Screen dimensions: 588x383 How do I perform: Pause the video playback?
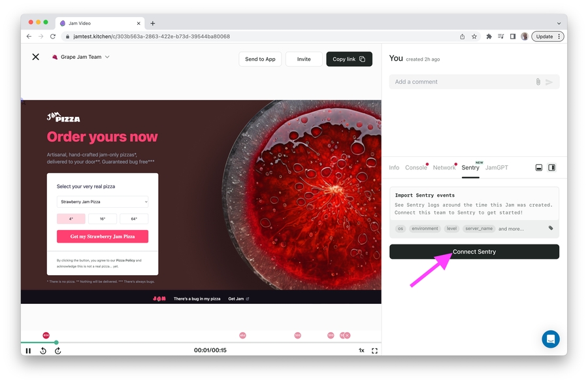pyautogui.click(x=28, y=351)
